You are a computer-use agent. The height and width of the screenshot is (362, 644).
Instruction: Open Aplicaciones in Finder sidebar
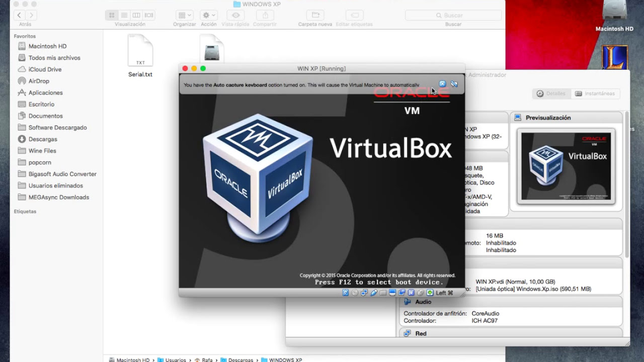[x=45, y=93]
